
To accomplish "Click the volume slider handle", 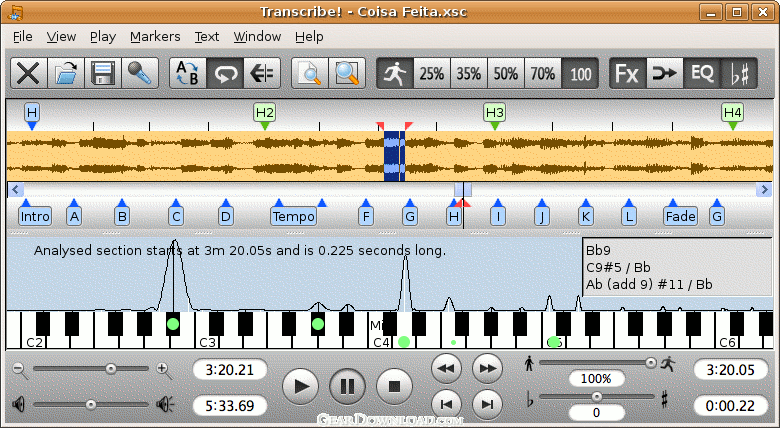I will click(91, 405).
